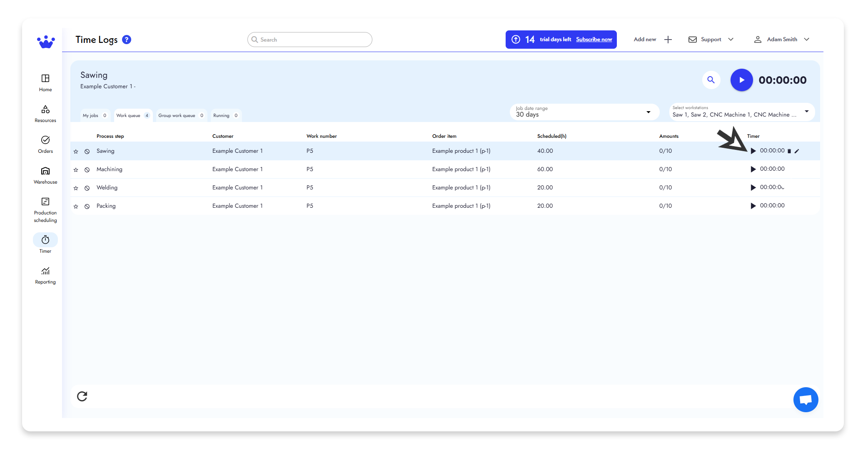Mark the Machining row as blocked
The image size is (868, 453).
tap(87, 169)
